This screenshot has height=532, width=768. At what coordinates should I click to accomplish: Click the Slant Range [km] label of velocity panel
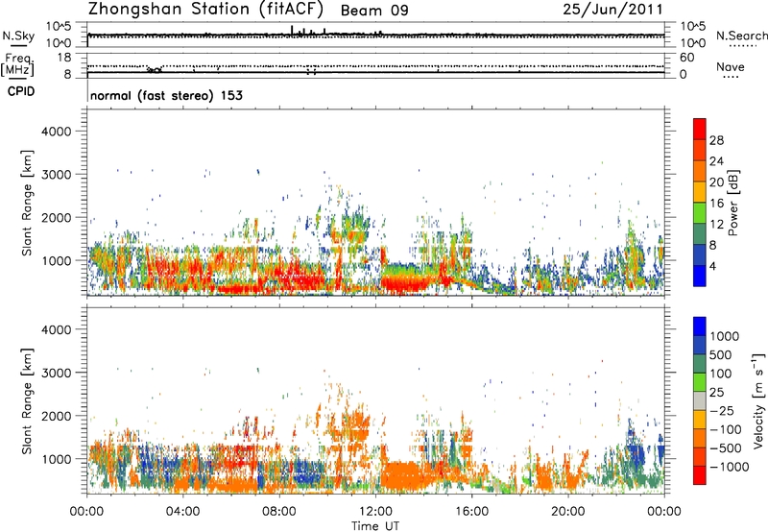pyautogui.click(x=27, y=401)
